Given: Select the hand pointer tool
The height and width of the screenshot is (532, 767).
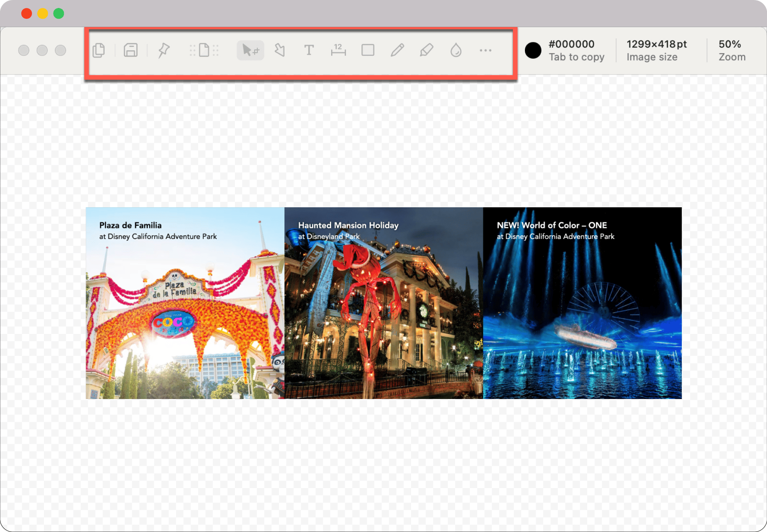Looking at the screenshot, I should click(x=280, y=50).
